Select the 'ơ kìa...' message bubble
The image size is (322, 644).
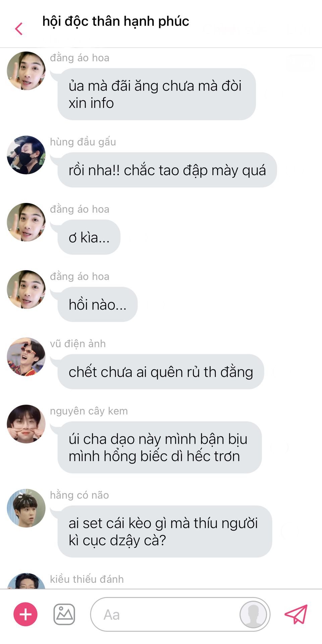coord(89,237)
